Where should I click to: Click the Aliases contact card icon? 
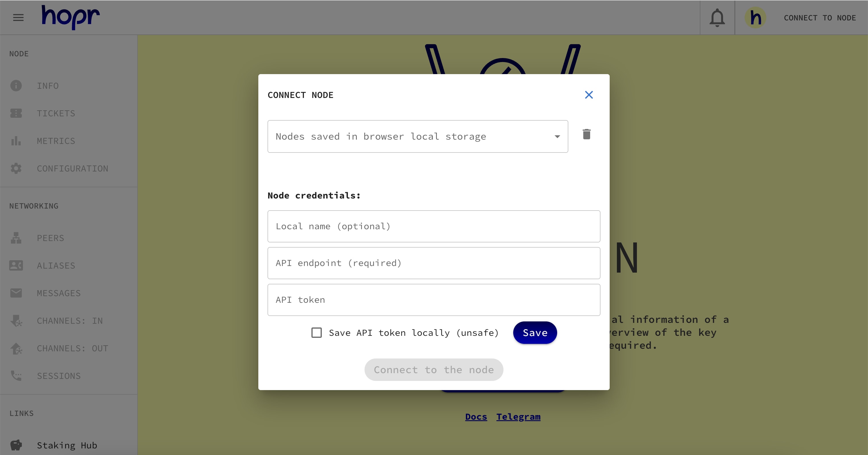[x=16, y=265]
